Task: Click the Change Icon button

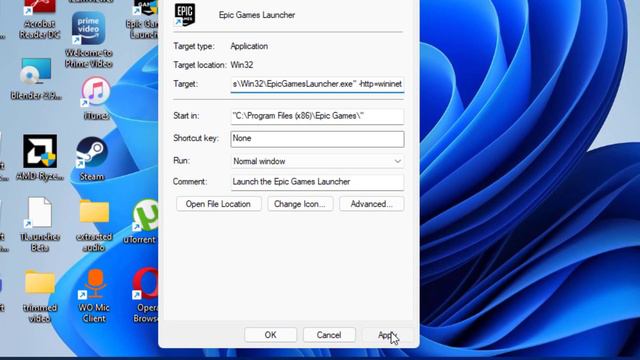Action: click(300, 204)
